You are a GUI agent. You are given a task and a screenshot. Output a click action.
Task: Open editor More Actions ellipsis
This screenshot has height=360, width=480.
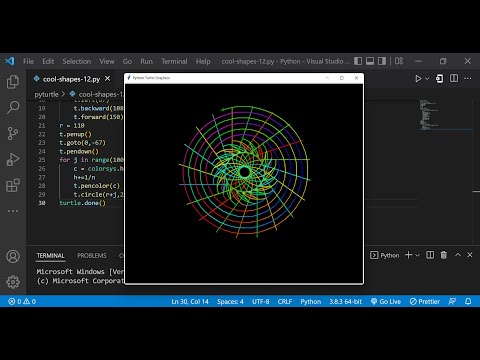point(468,79)
